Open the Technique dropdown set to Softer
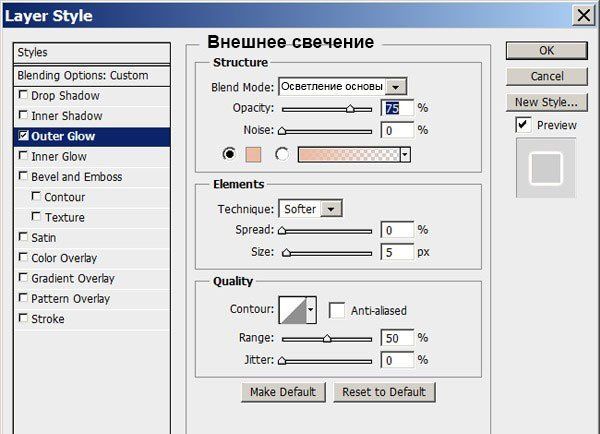Image resolution: width=600 pixels, height=434 pixels. [x=331, y=209]
